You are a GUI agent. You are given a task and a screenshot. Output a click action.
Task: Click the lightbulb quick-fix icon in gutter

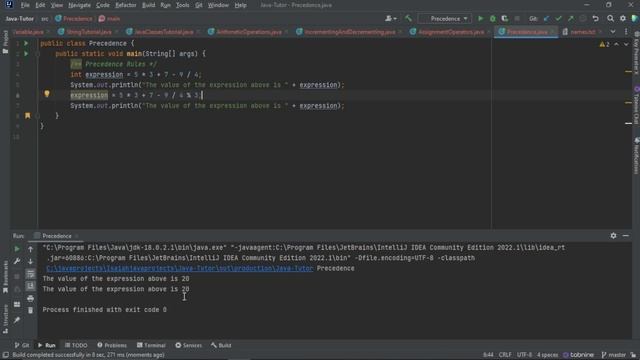click(47, 94)
